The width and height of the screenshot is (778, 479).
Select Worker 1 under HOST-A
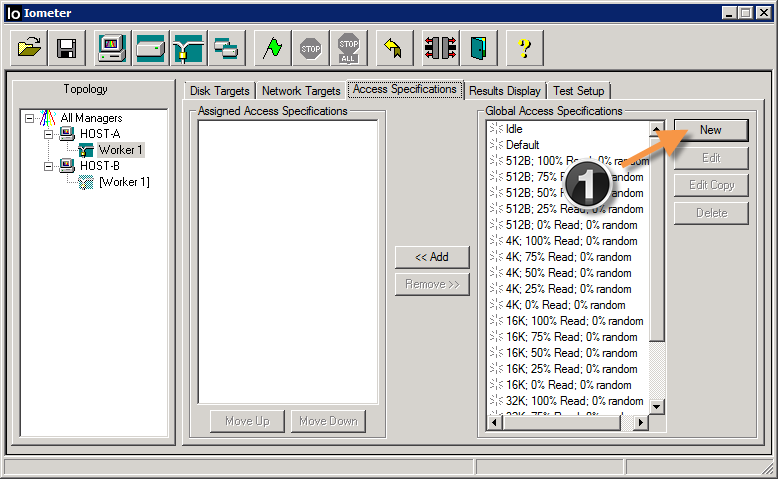[120, 150]
